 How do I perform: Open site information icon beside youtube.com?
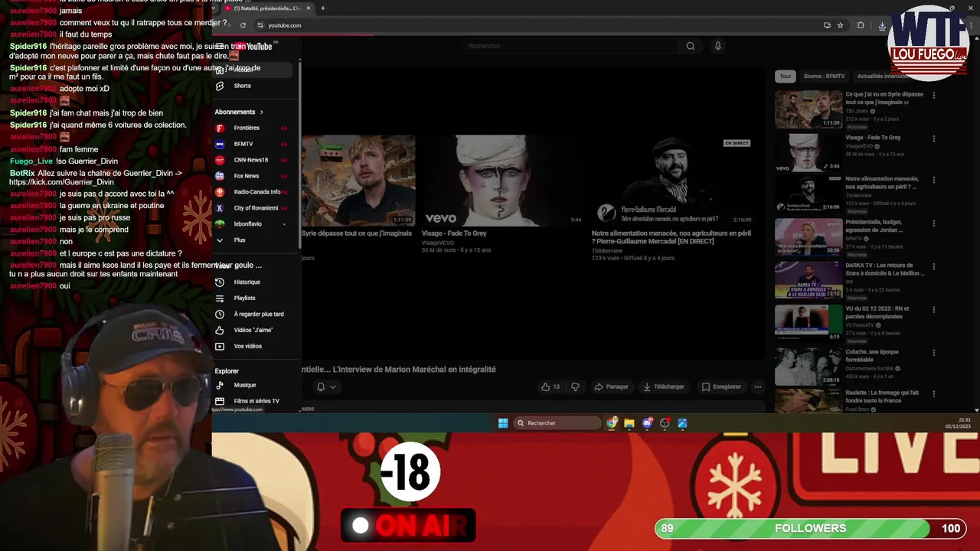pyautogui.click(x=260, y=25)
